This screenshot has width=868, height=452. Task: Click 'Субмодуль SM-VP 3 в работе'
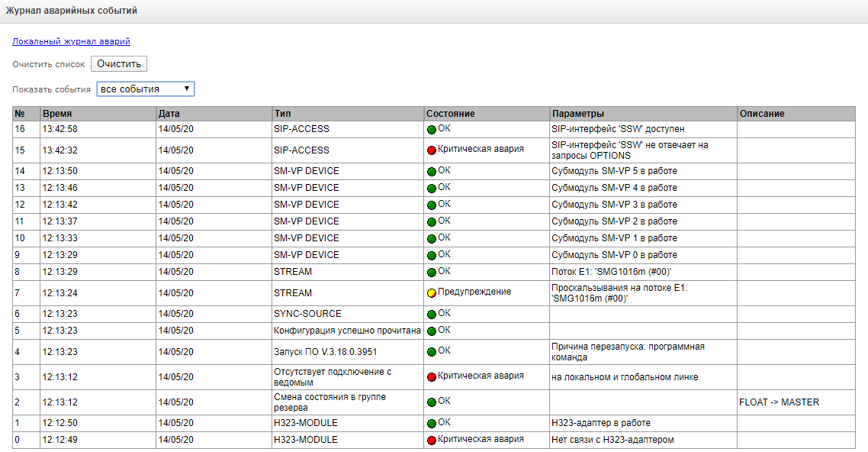[x=614, y=205]
